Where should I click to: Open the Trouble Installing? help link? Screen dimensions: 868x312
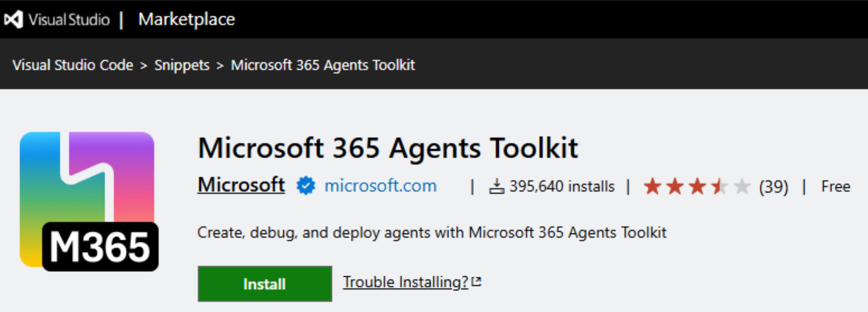[405, 282]
